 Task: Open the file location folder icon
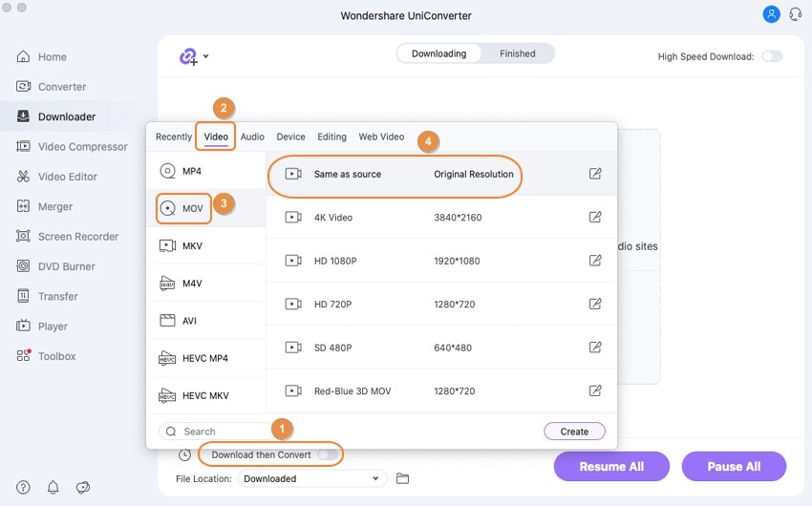pyautogui.click(x=402, y=478)
